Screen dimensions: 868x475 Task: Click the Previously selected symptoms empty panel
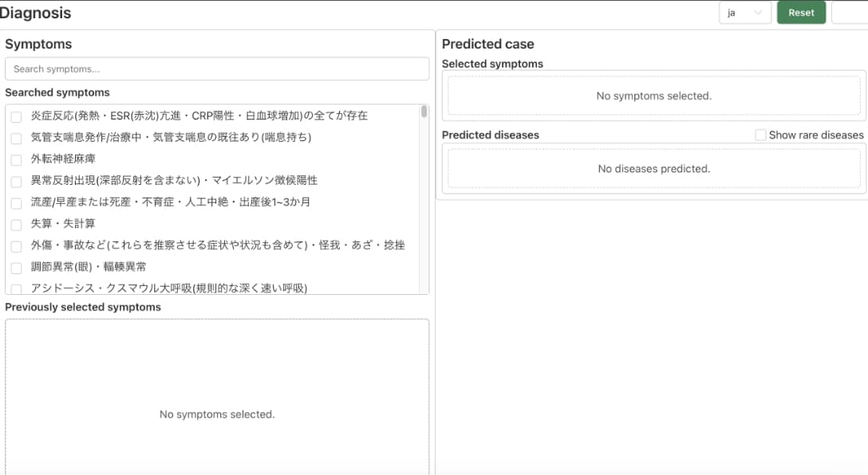pyautogui.click(x=217, y=398)
